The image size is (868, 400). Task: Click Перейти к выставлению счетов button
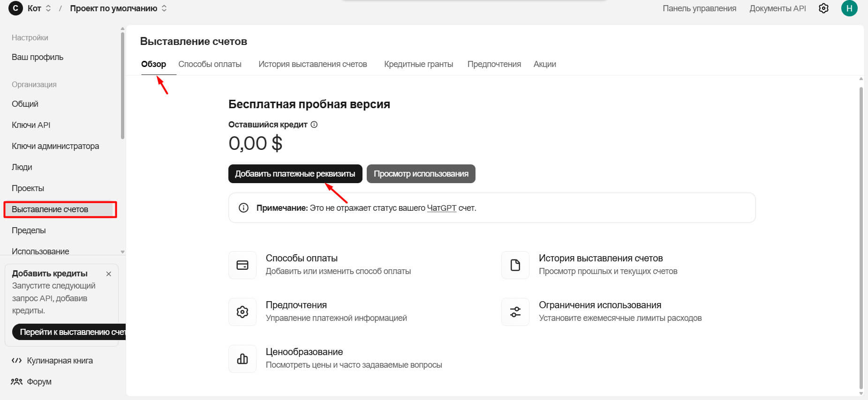coord(69,332)
